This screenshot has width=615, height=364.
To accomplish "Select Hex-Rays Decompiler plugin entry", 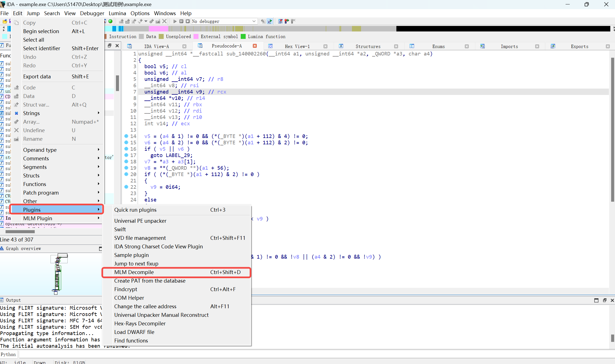I will coord(177,323).
